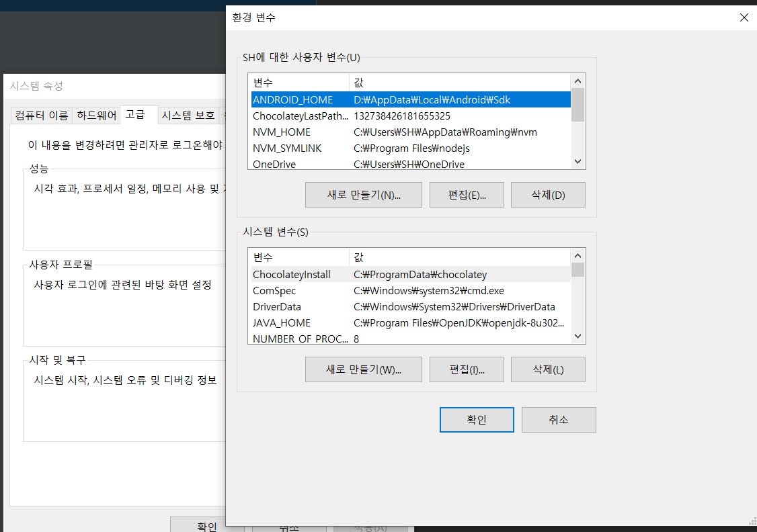Select ChocolateyLastPath user variable row
757x532 pixels.
click(x=410, y=116)
